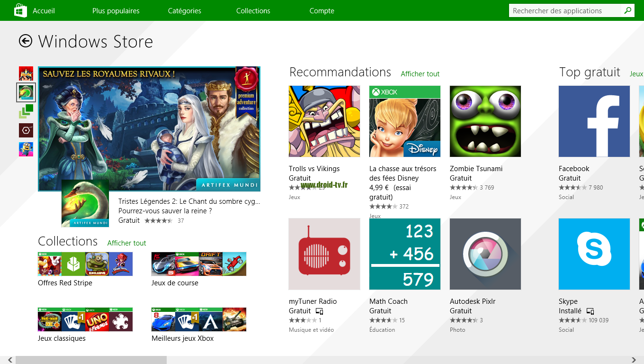Click Afficher tout next to Recommandations

pos(420,74)
